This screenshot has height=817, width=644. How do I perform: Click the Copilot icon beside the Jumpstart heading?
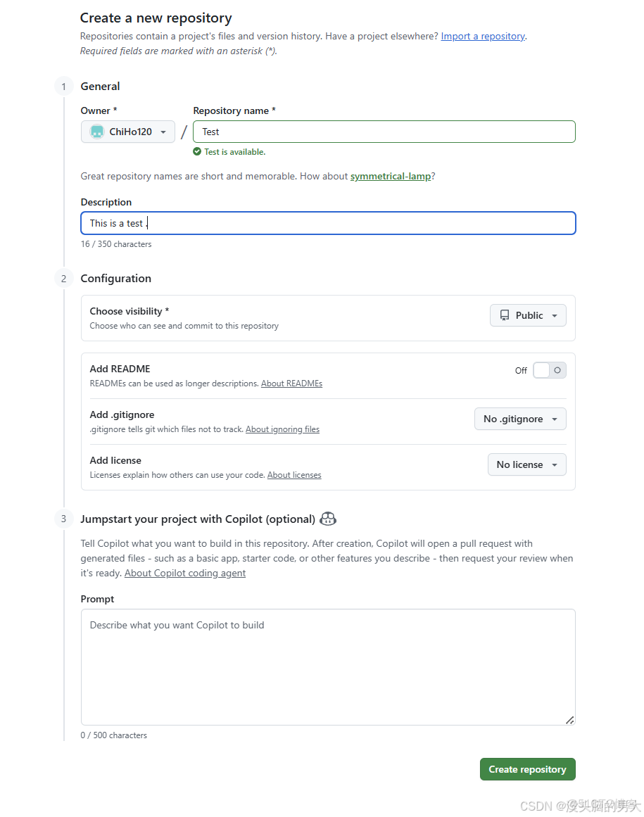[327, 519]
